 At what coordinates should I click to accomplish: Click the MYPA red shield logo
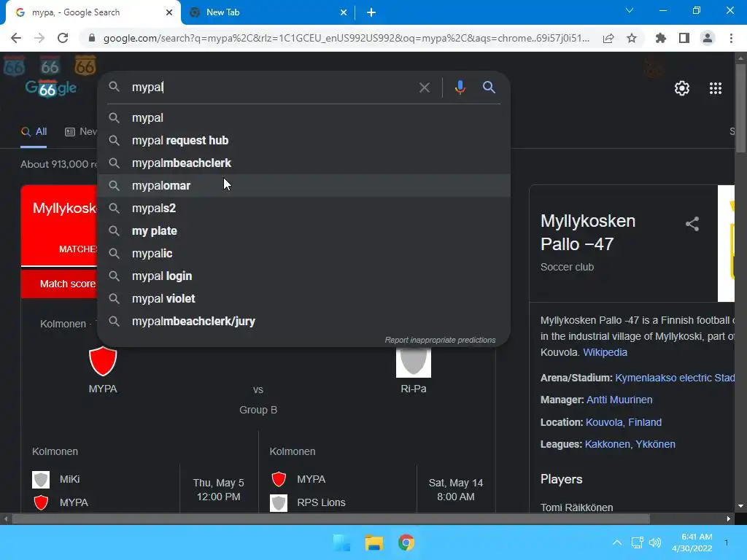[x=103, y=362]
